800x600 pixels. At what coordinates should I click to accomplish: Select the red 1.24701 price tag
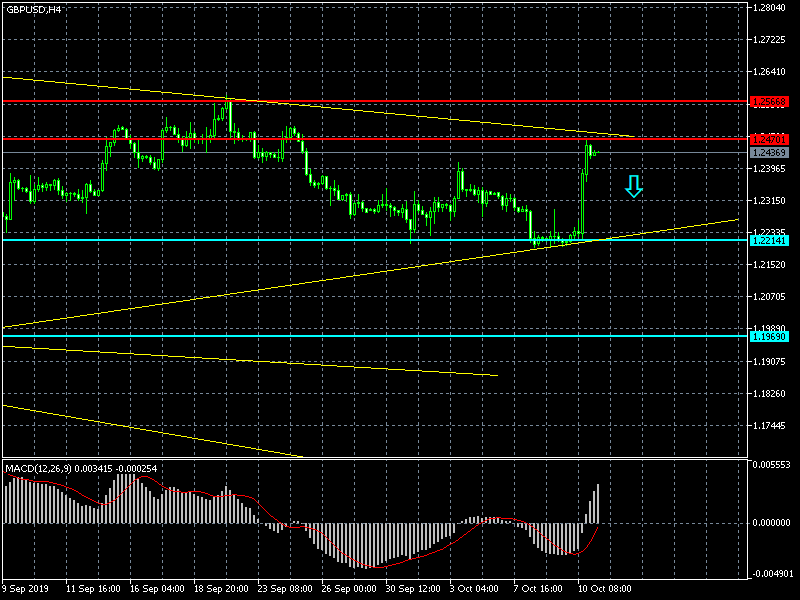coord(769,139)
